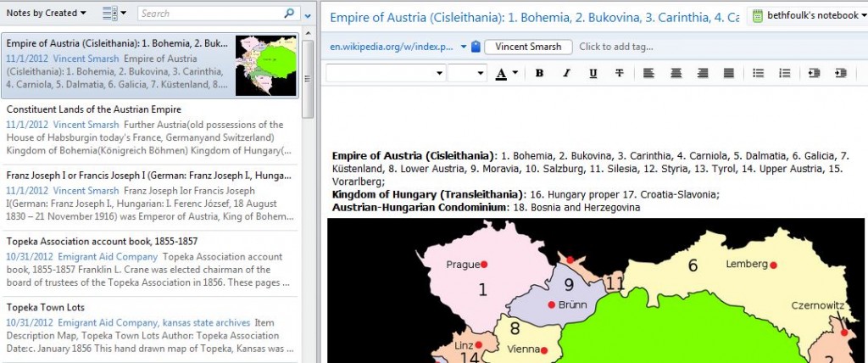
Task: Toggle italic text formatting
Action: tap(565, 73)
